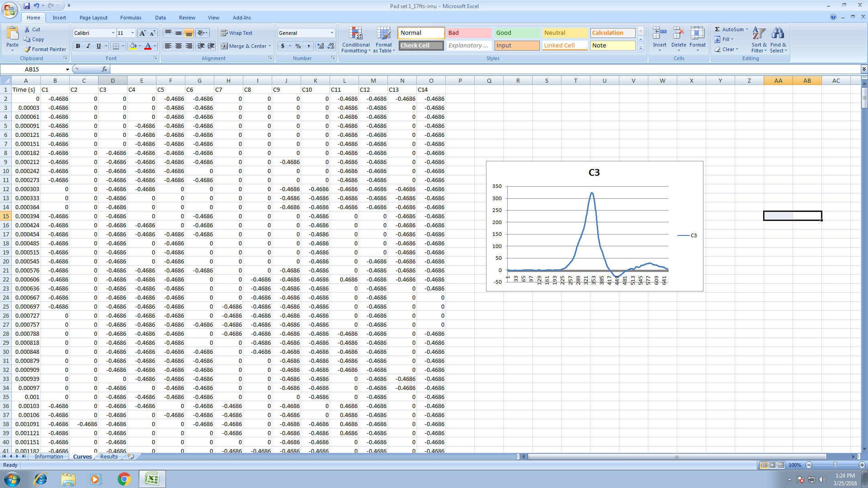
Task: Open Excel Help question mark
Action: 833,17
